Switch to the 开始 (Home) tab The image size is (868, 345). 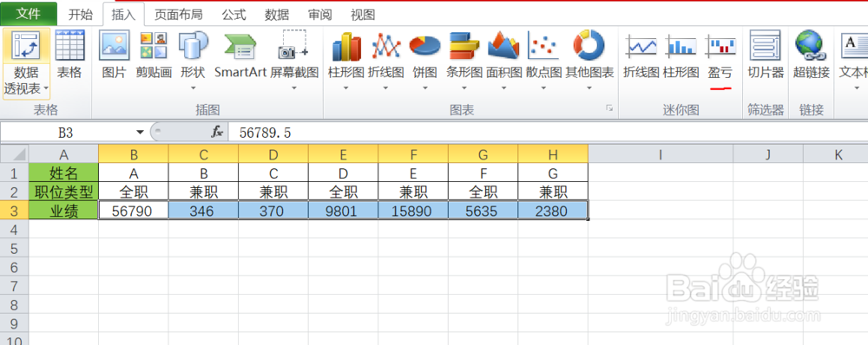click(x=80, y=15)
